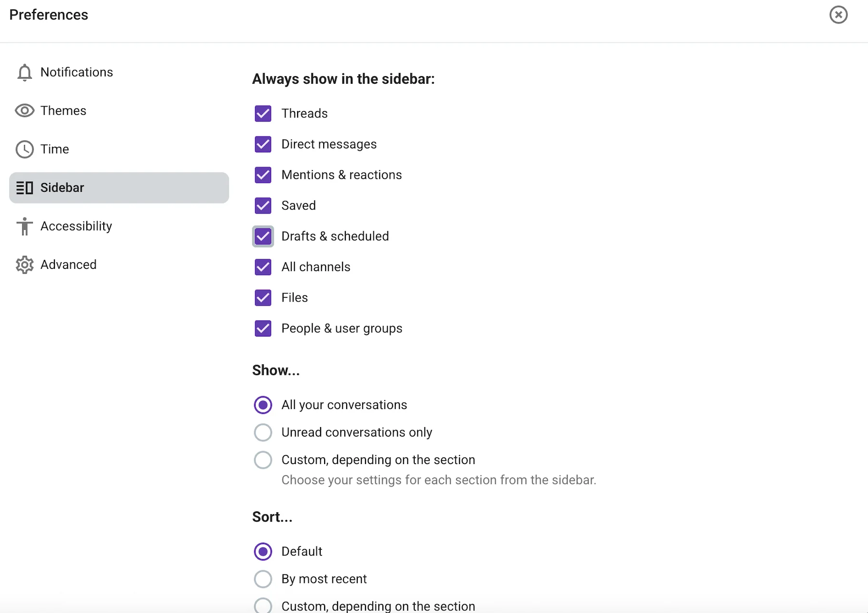Toggle the Mentions & reactions checkbox

click(x=263, y=175)
